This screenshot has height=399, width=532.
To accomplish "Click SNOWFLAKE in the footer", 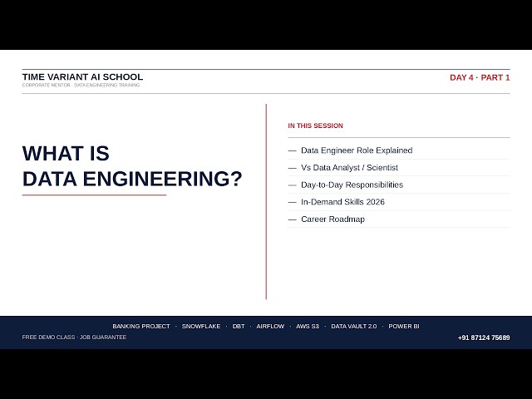I will [201, 326].
